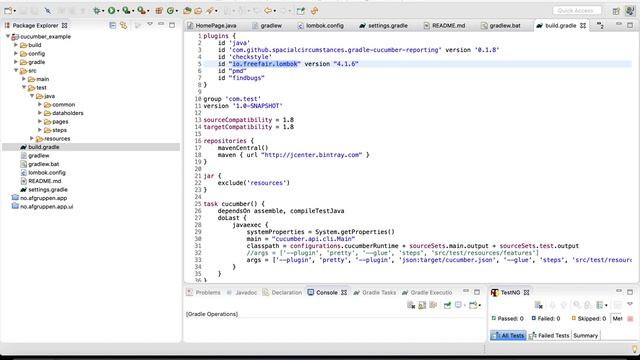
Task: Select Summary tab in TestNG
Action: (x=585, y=335)
